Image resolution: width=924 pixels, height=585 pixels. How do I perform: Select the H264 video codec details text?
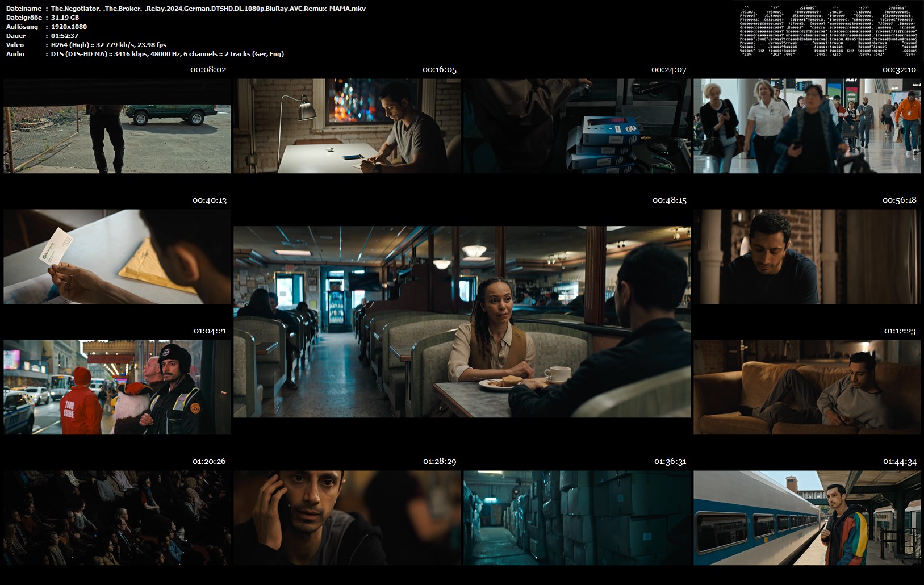click(x=109, y=45)
